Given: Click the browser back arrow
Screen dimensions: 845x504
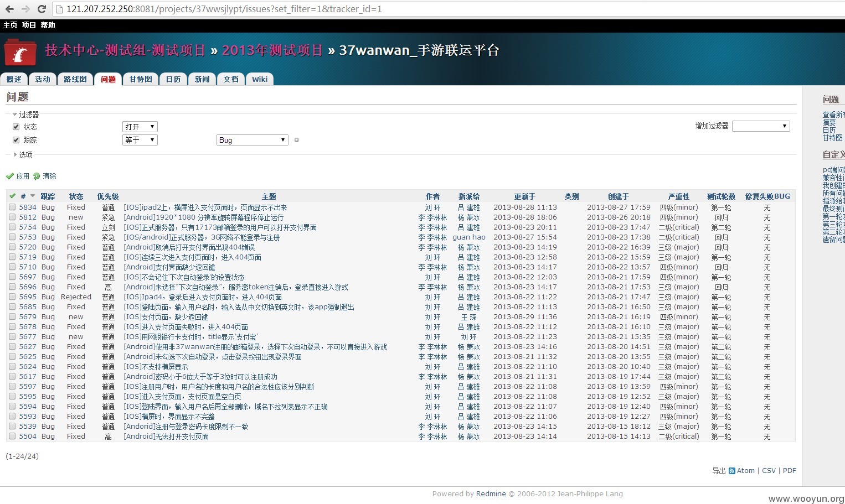Looking at the screenshot, I should tap(10, 9).
